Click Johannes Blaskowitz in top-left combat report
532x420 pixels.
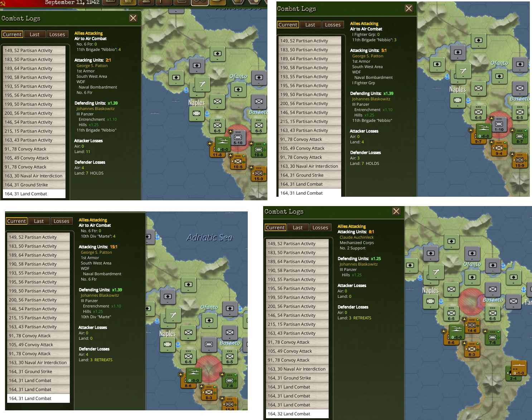[x=96, y=109]
